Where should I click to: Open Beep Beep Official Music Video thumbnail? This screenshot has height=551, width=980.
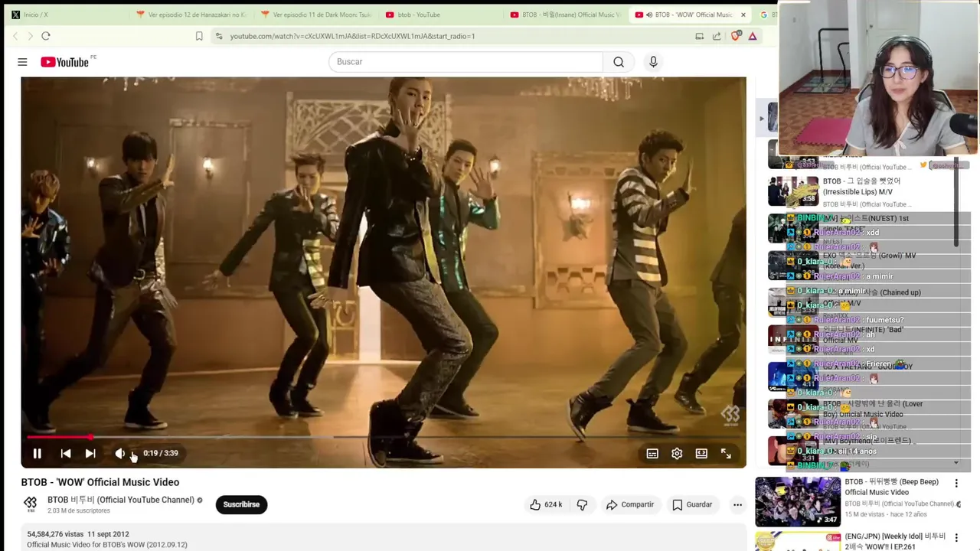click(x=798, y=502)
